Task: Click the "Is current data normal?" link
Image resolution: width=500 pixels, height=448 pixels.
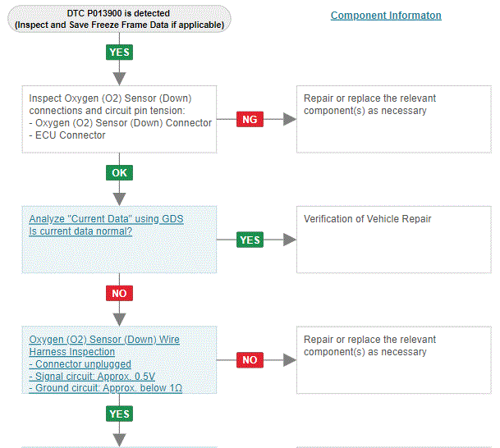Action: tap(80, 231)
